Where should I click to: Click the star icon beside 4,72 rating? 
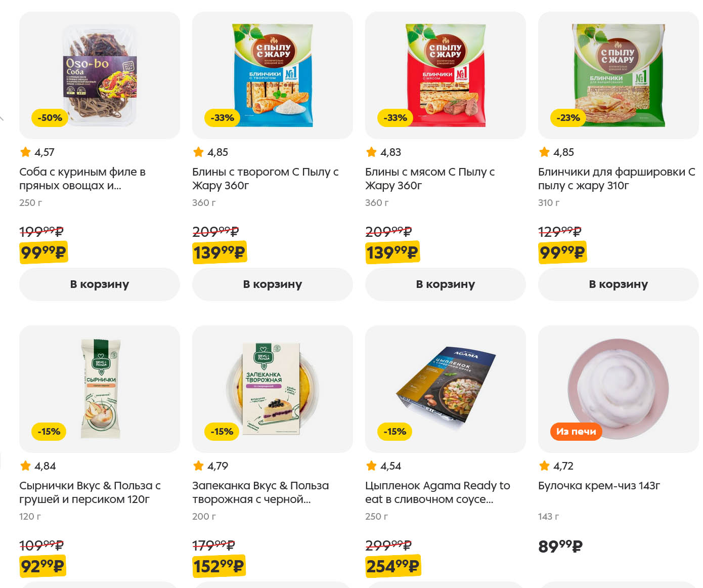544,466
